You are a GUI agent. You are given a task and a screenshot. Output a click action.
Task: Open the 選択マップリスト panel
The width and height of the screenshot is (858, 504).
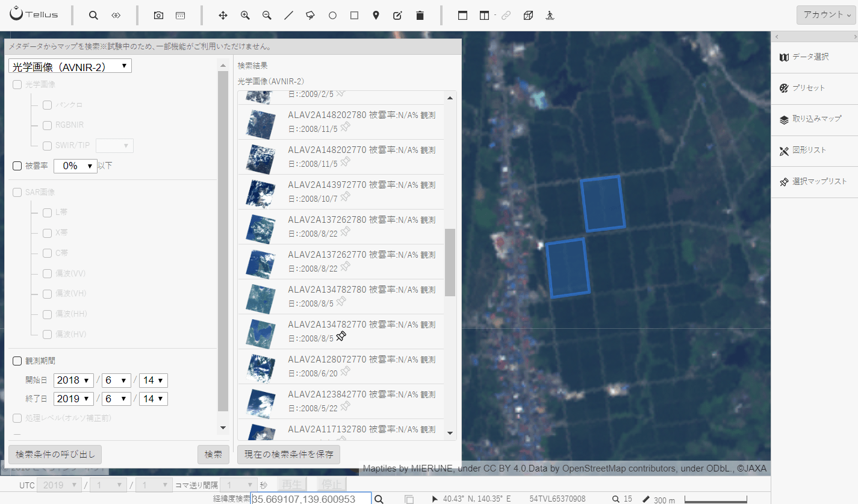(x=814, y=181)
